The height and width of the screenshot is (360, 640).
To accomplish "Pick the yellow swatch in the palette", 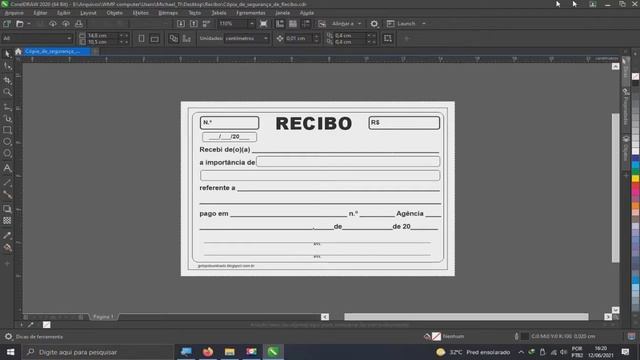I will [x=636, y=179].
